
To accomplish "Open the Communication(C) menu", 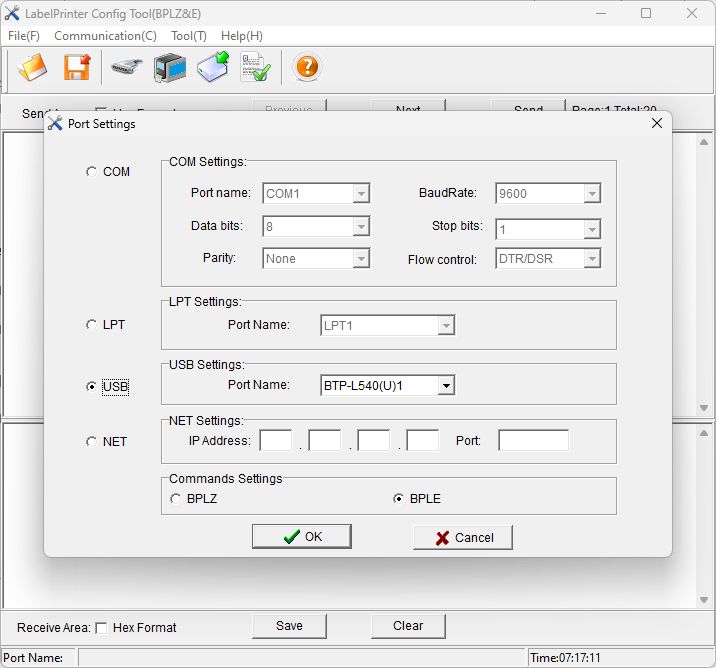I will coord(105,36).
